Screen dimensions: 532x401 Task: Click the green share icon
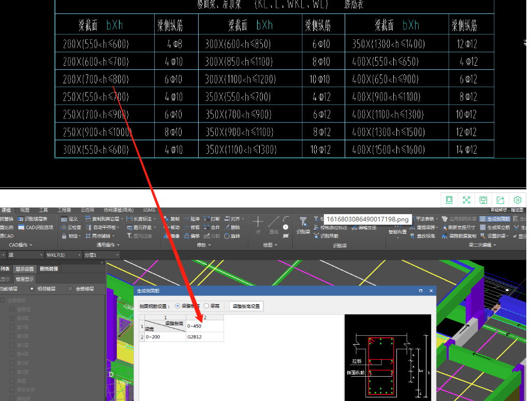click(500, 200)
